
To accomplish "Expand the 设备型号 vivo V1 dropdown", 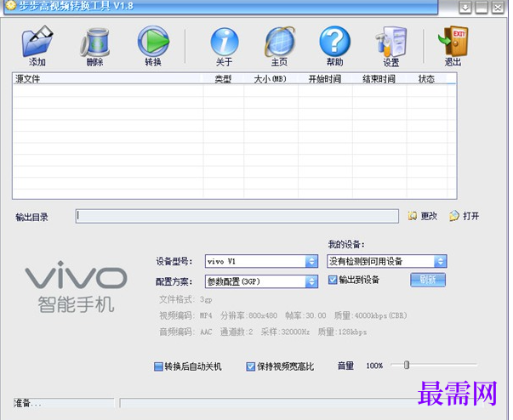I will [x=311, y=261].
